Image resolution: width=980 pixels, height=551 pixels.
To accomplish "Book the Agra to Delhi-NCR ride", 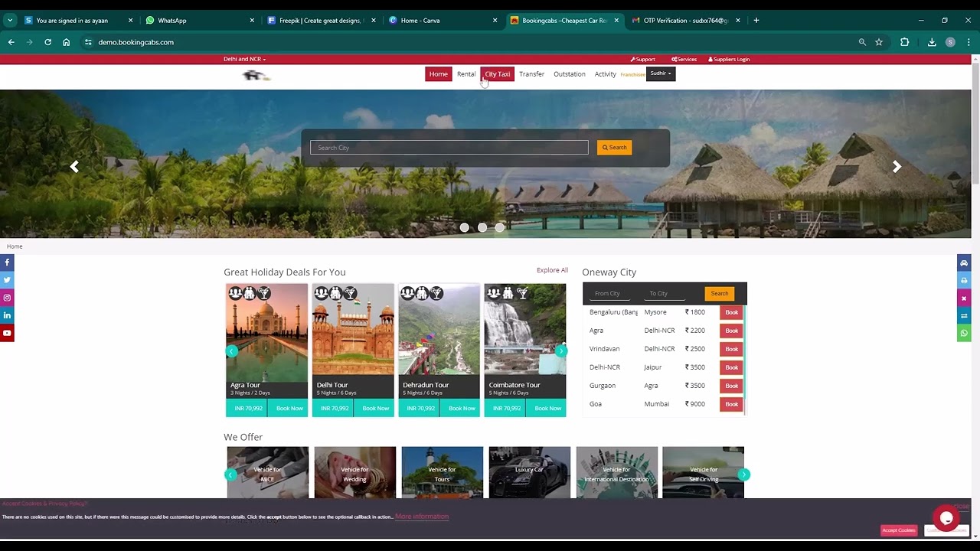I will (731, 331).
